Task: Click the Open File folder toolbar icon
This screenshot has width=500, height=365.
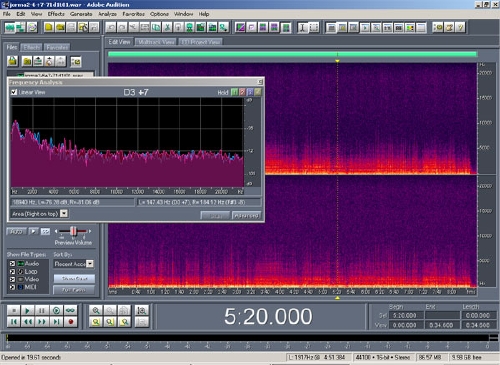Action: [x=60, y=27]
